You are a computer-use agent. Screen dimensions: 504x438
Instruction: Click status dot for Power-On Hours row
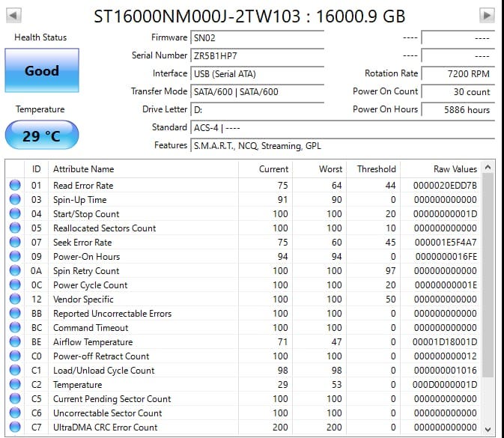point(15,257)
